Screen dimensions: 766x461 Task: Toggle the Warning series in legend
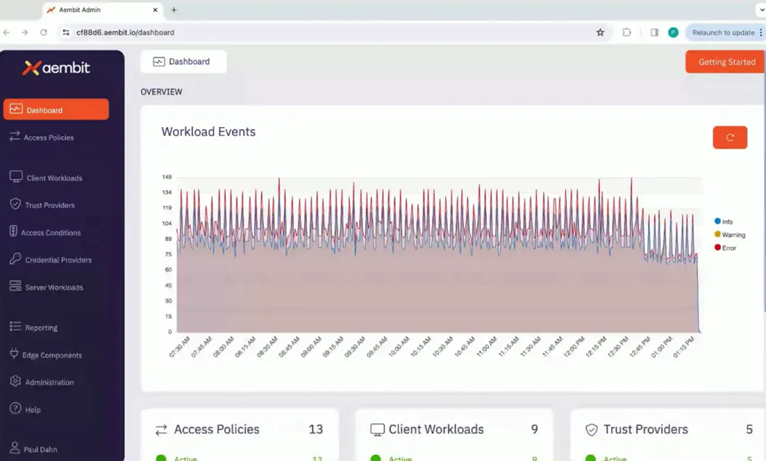pos(730,234)
